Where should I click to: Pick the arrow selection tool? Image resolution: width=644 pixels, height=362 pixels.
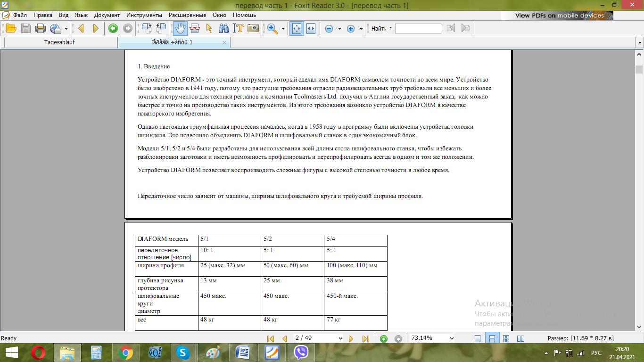(x=209, y=28)
